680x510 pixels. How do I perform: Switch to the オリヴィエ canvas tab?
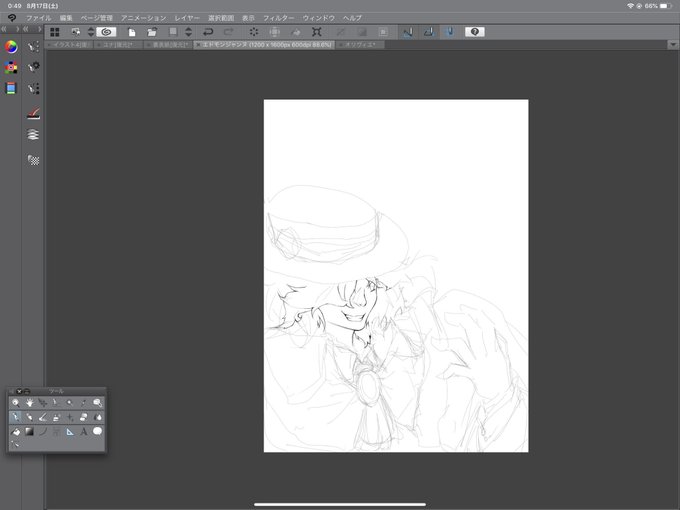[x=360, y=45]
